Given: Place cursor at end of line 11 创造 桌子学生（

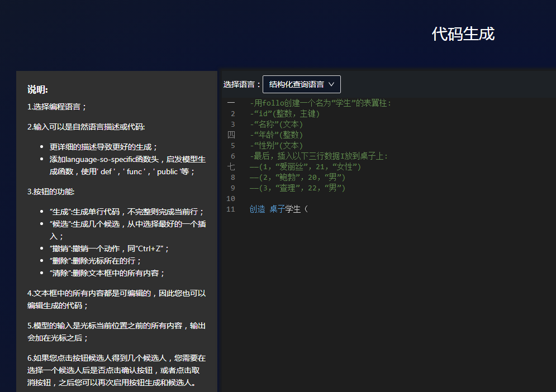Looking at the screenshot, I should 310,209.
